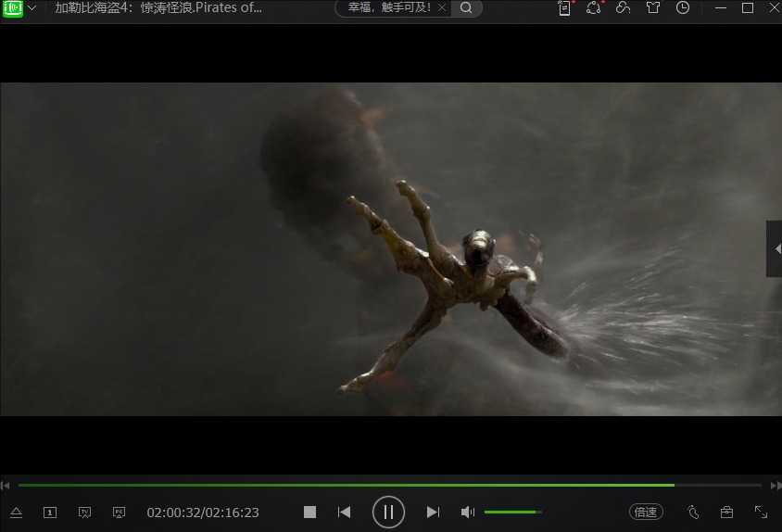Viewport: 782px width, 532px height.
Task: Open the skin (t-shirt) icon
Action: click(x=653, y=8)
